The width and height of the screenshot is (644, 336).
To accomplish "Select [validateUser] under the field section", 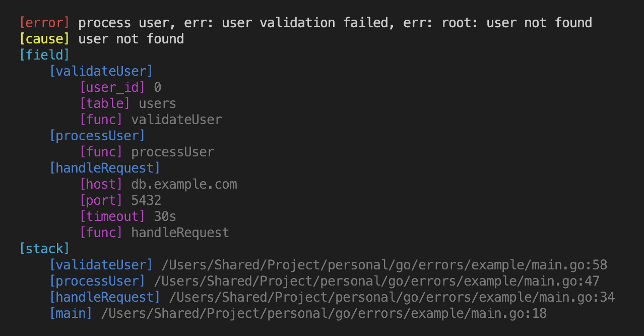I will [x=101, y=71].
